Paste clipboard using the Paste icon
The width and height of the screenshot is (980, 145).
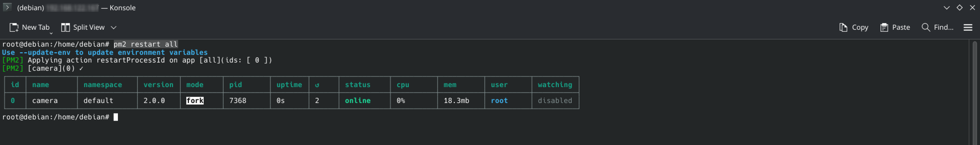tap(884, 27)
